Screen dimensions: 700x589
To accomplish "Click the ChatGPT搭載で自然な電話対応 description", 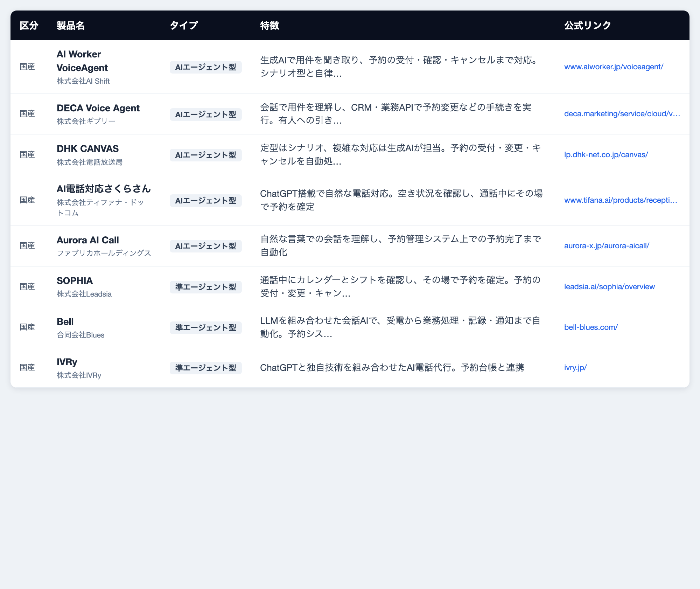I will click(401, 200).
